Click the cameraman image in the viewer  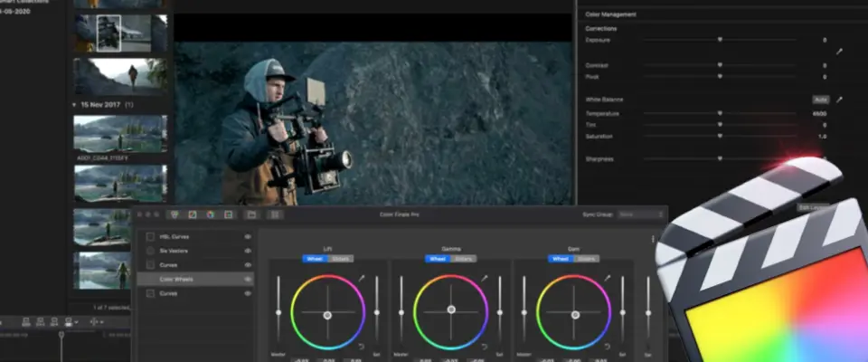(373, 123)
